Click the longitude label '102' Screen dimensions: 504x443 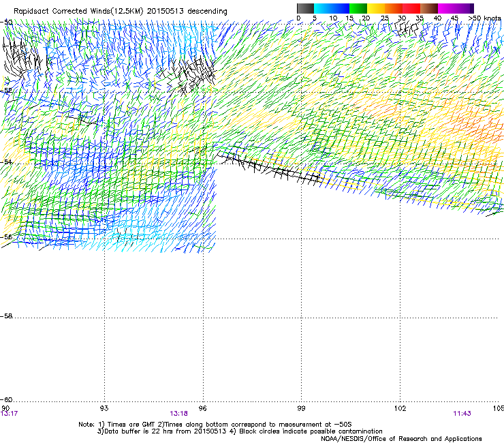tap(400, 408)
